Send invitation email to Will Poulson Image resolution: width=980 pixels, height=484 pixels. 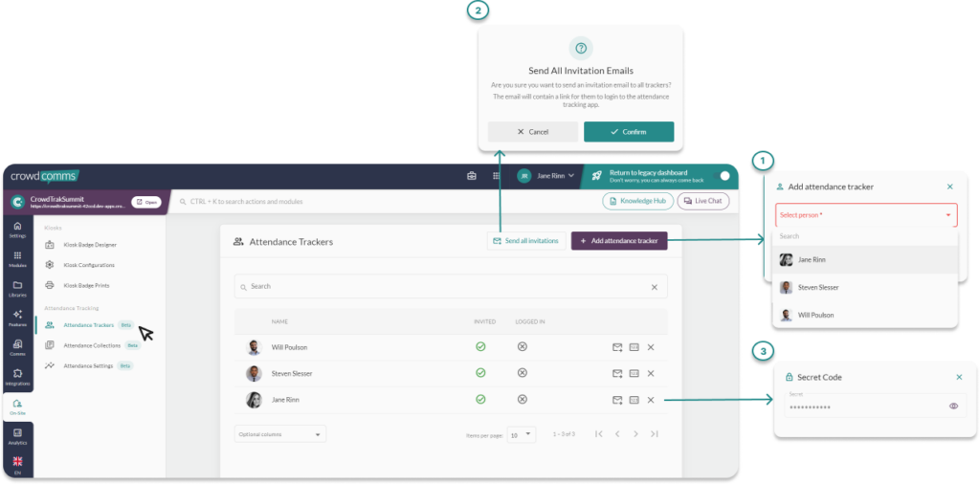click(617, 347)
